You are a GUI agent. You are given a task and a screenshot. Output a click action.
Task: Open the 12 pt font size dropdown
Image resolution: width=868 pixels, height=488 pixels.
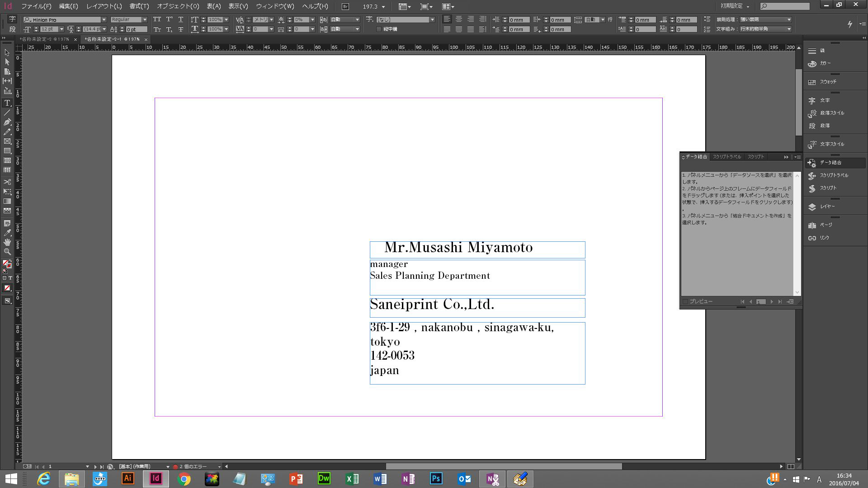pos(61,29)
